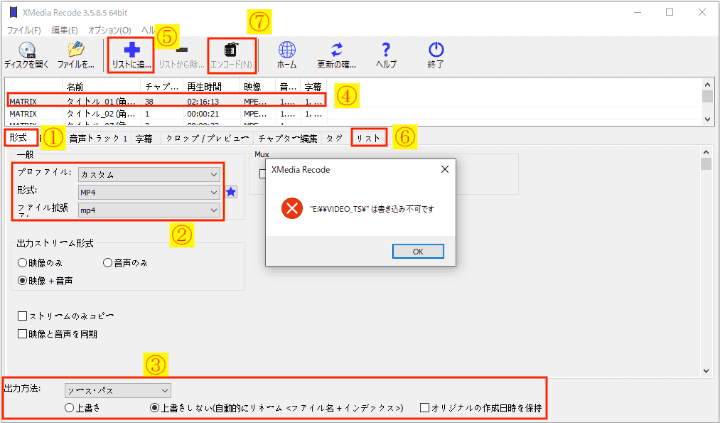Click the red error icon in dialog

coord(292,209)
